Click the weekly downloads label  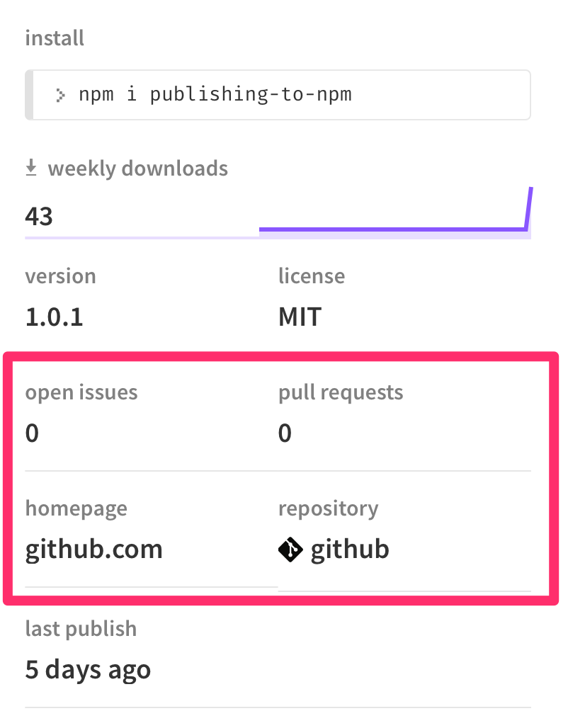pos(137,168)
